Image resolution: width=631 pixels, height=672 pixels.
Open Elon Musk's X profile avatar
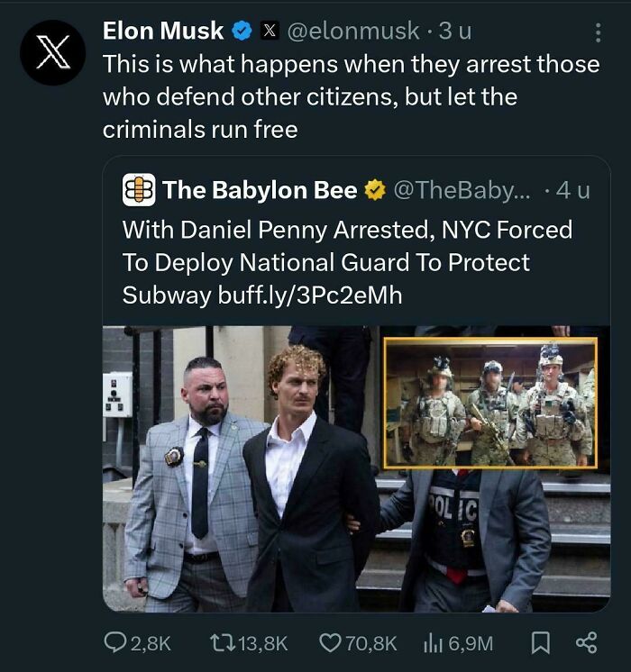pos(52,53)
